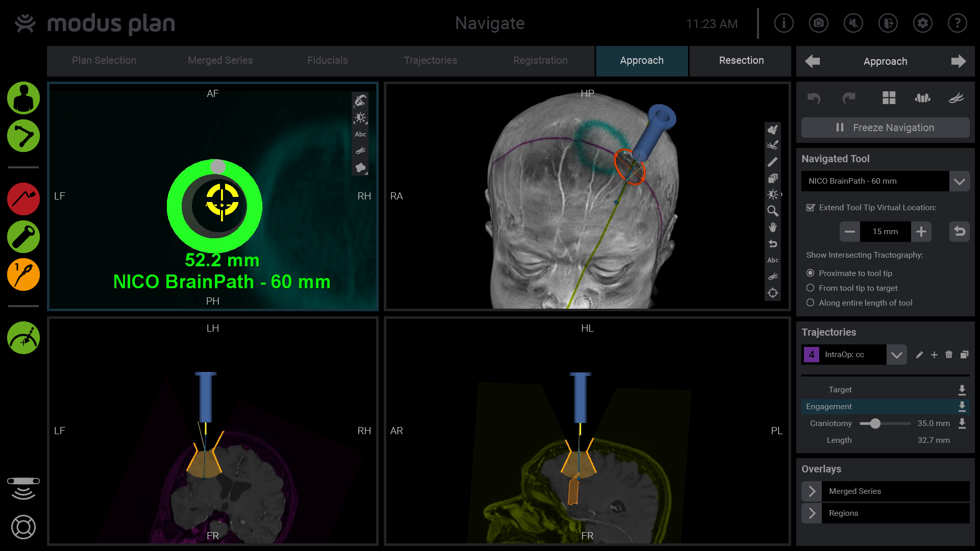Open the Trajectories tab

430,61
